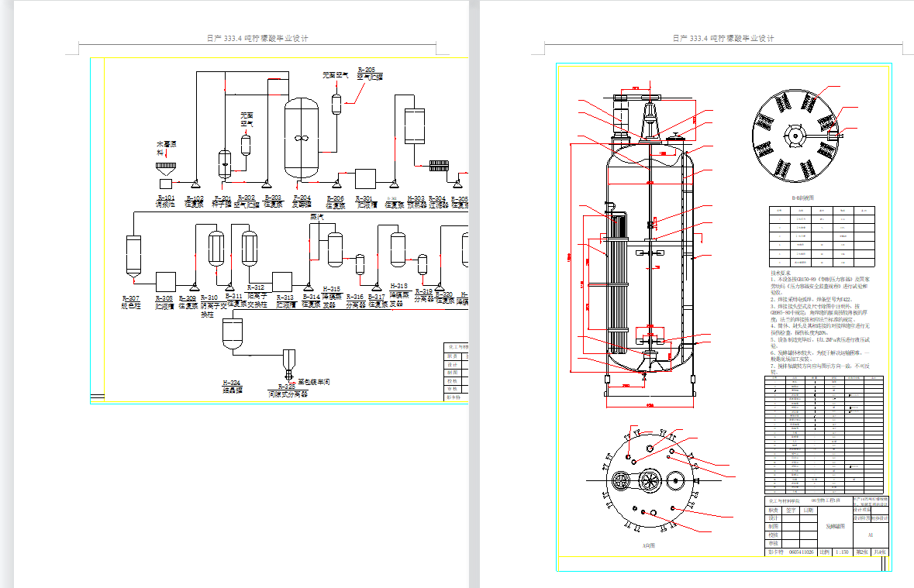This screenshot has width=914, height=588.
Task: Click the R-201 seed tank symbol
Action: click(x=225, y=160)
